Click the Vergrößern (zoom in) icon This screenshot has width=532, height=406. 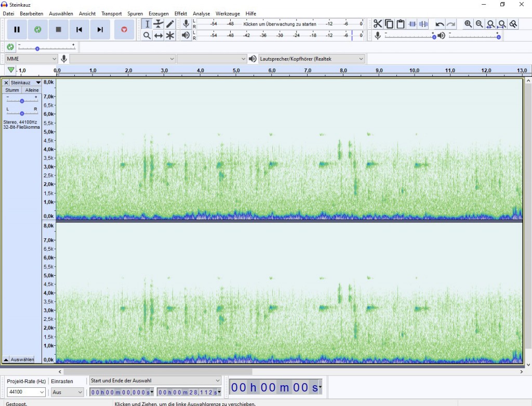(x=468, y=24)
